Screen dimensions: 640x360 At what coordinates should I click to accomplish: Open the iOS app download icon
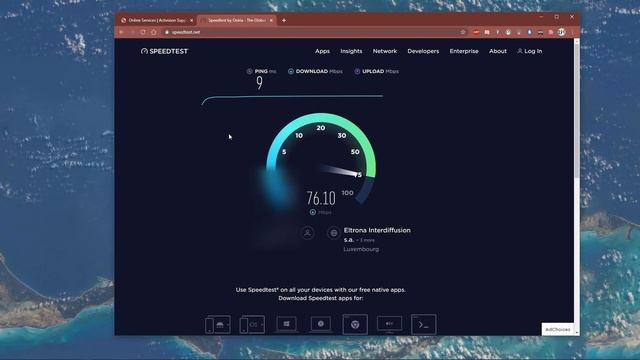[252, 324]
